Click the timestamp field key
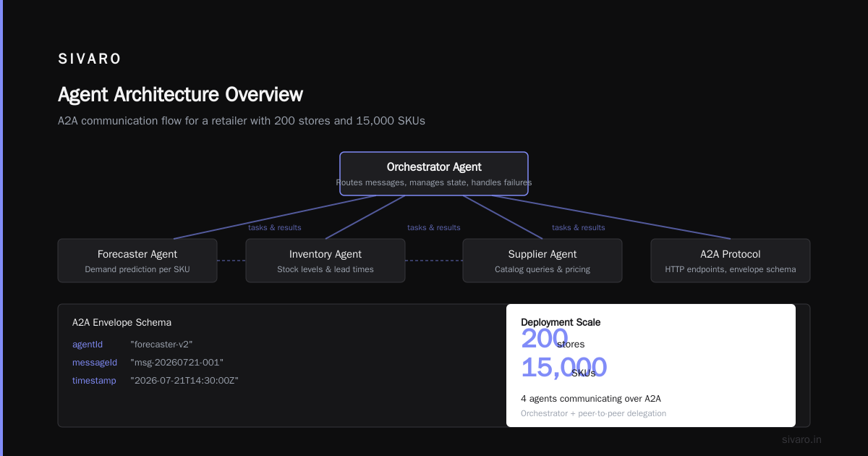This screenshot has height=456, width=868. (94, 380)
